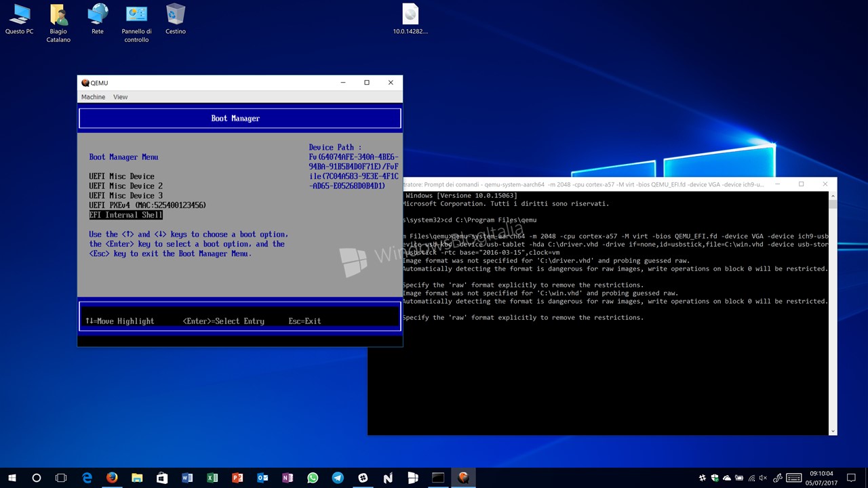Open Task View in taskbar

point(61,478)
